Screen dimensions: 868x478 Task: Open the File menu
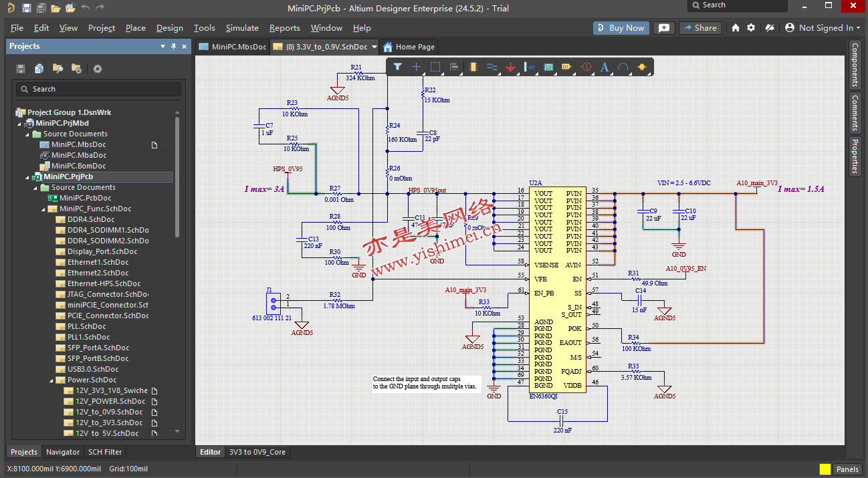[17, 28]
